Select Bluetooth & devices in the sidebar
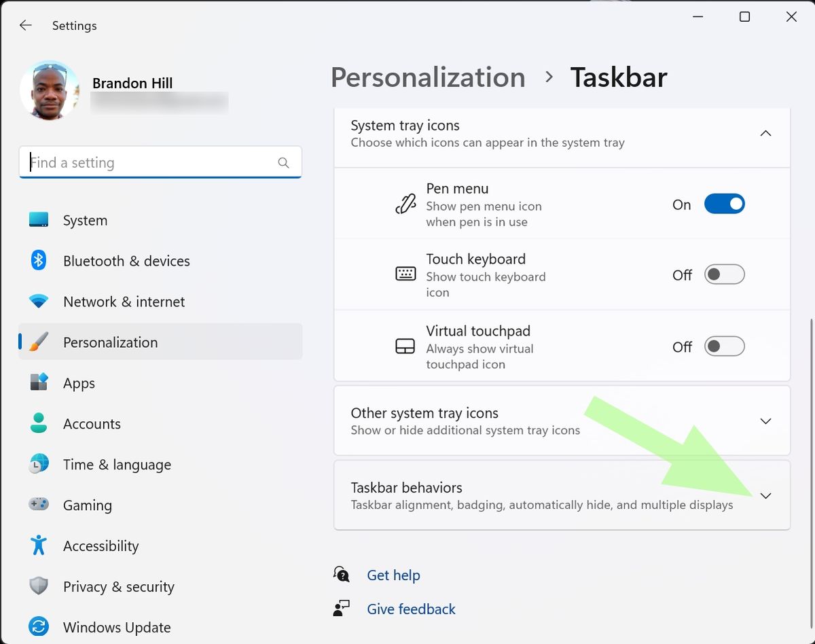 (126, 261)
